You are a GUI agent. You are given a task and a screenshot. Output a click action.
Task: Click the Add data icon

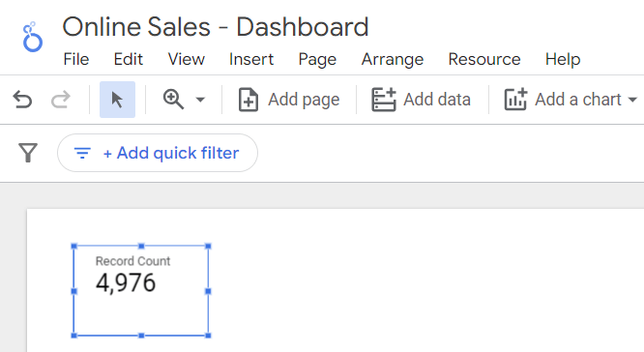384,100
